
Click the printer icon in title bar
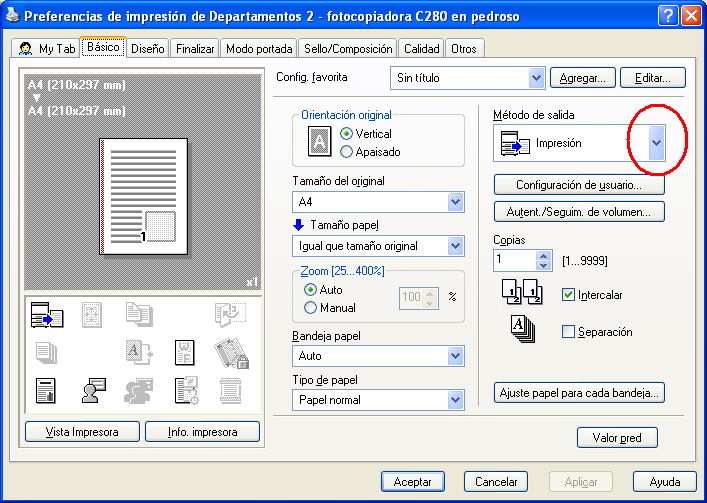[13, 16]
